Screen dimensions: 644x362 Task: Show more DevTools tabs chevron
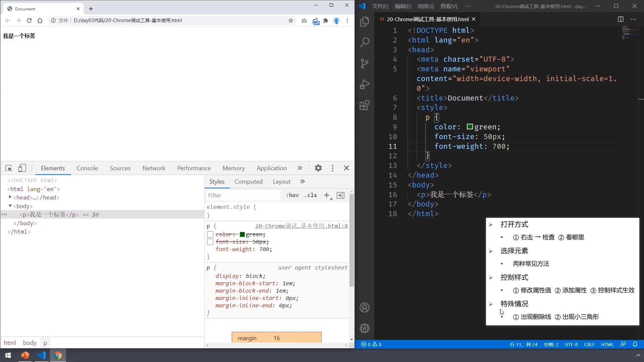pos(300,168)
